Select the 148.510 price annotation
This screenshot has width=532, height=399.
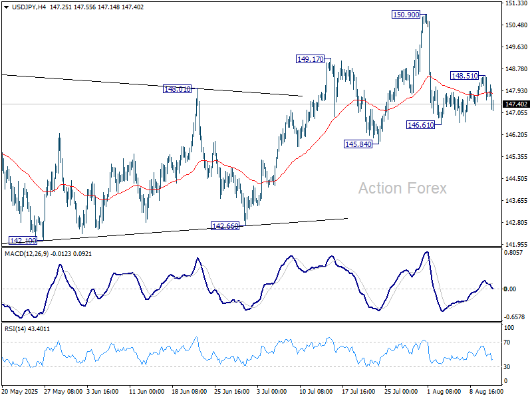[x=465, y=76]
